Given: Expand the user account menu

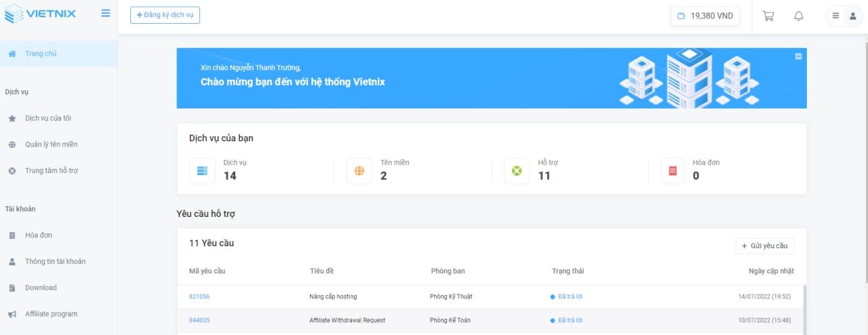Looking at the screenshot, I should (x=844, y=16).
